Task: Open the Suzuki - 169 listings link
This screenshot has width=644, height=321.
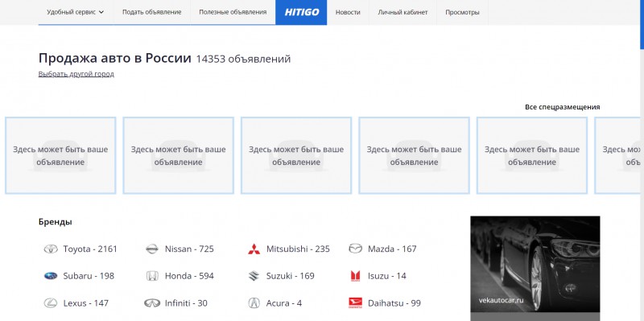Action: tap(291, 276)
